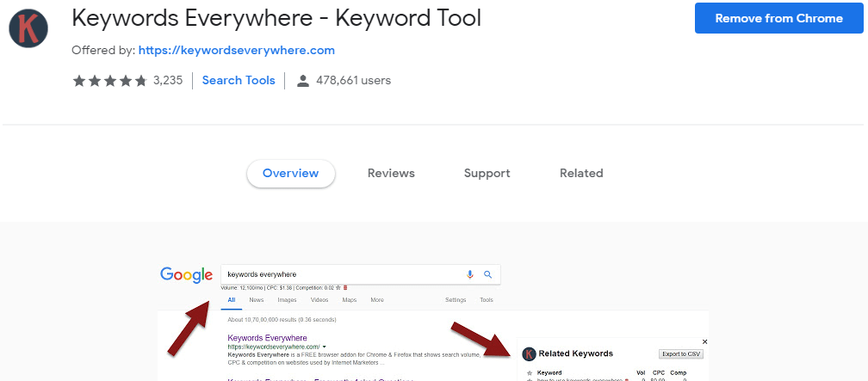Click the Vol column header

(642, 373)
